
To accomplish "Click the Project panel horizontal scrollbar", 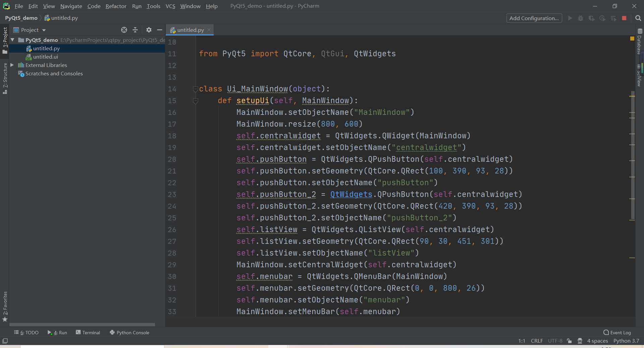I will pos(82,325).
